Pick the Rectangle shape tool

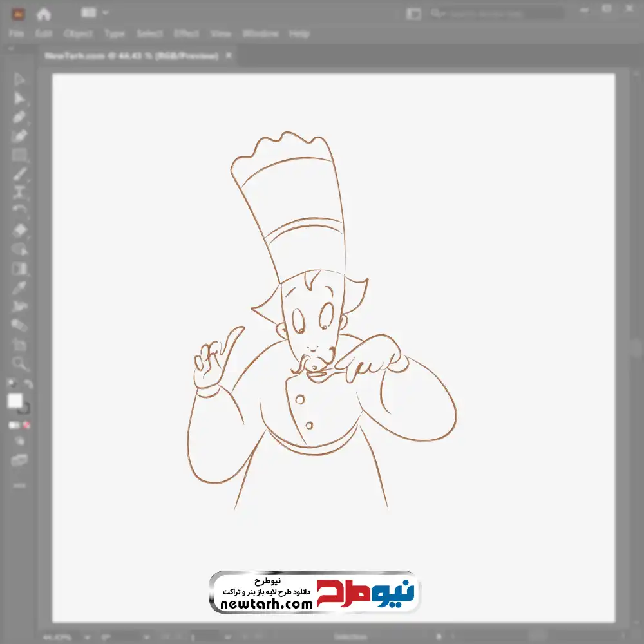click(19, 155)
